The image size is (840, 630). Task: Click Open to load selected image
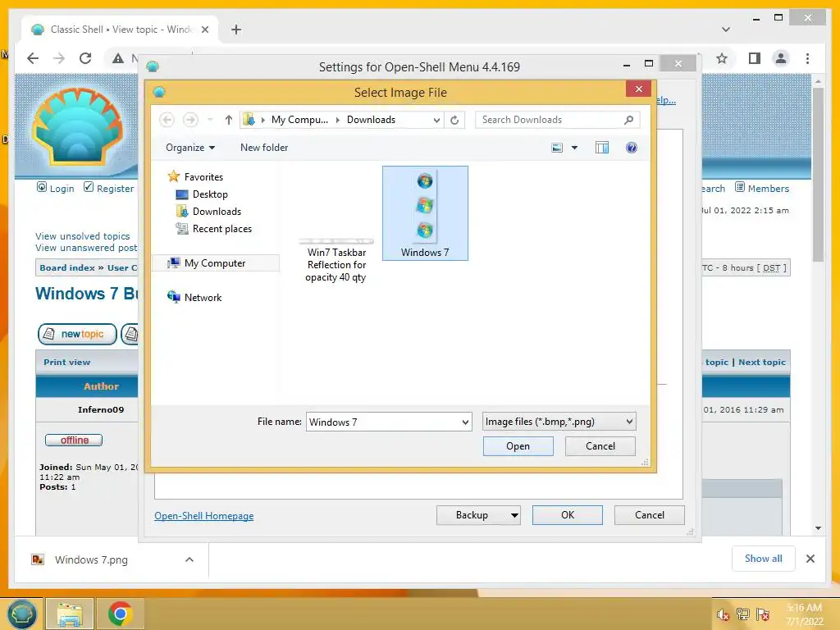(518, 446)
